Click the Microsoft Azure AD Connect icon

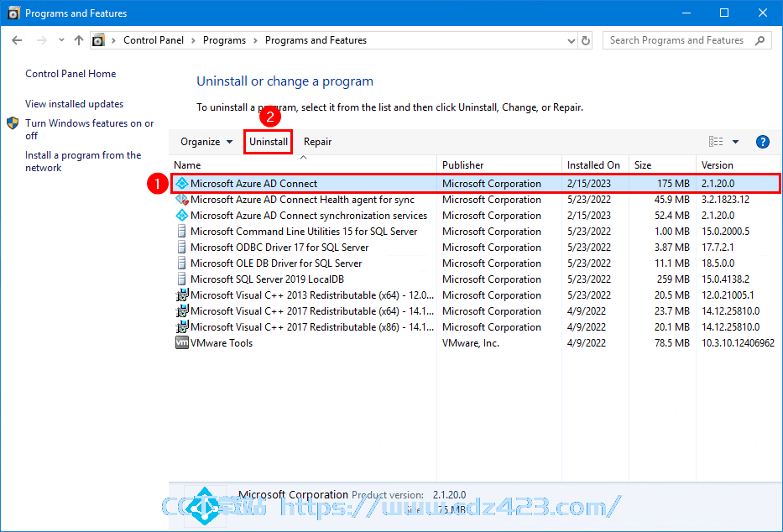[182, 184]
